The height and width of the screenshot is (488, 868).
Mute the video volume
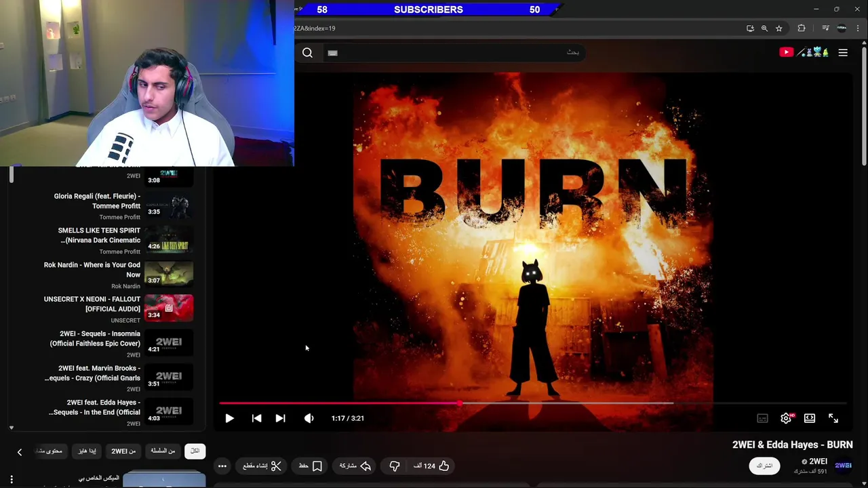[309, 418]
